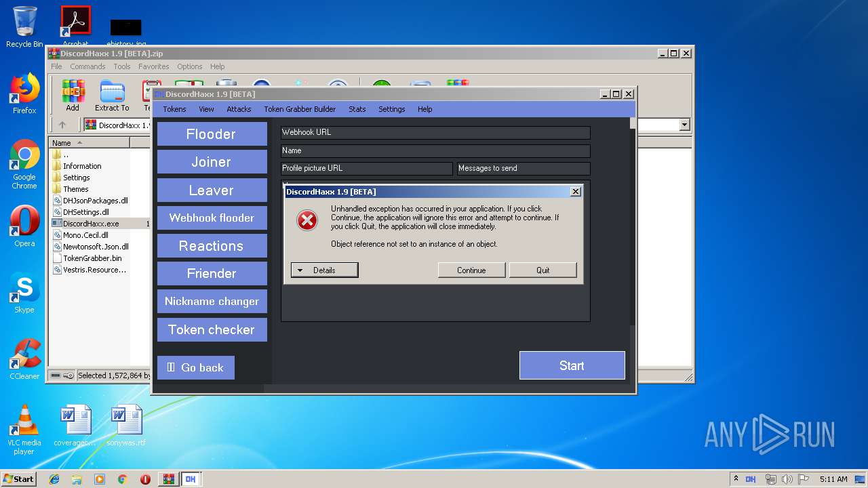Open DiscordHaxx Settings menu
This screenshot has width=868, height=488.
coord(391,109)
